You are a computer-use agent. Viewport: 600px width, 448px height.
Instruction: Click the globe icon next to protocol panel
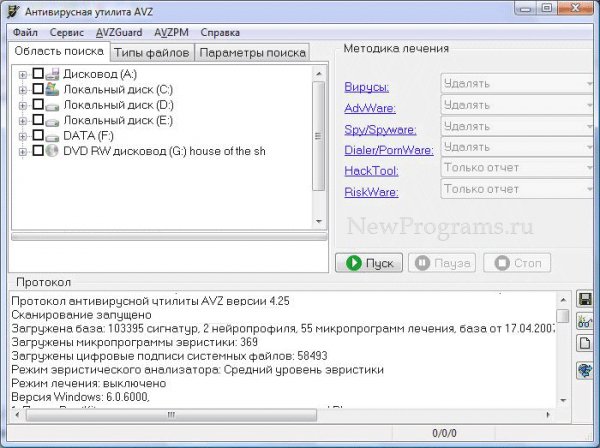(x=585, y=370)
